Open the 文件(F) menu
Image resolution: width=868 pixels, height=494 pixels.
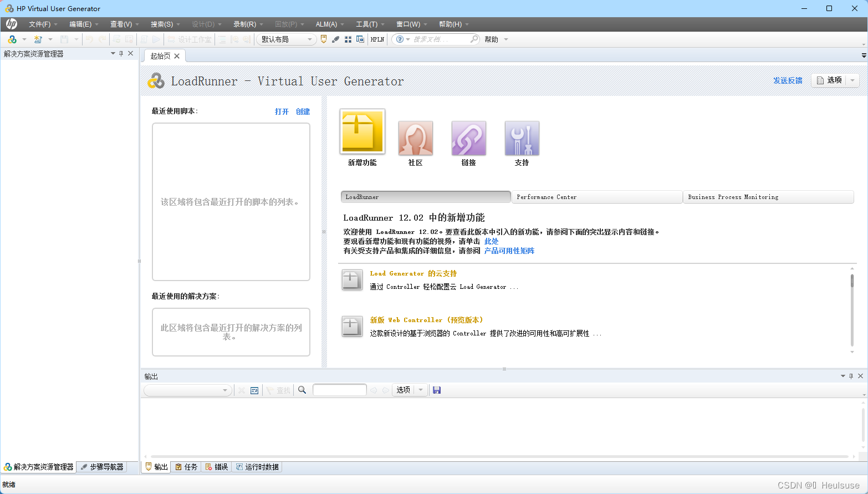[x=43, y=24]
